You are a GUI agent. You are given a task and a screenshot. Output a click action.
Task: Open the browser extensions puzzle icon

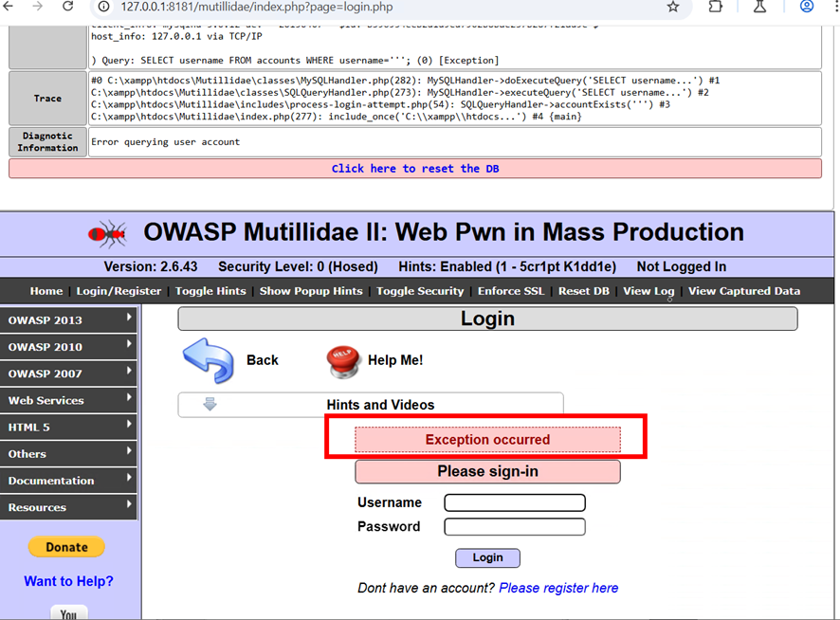coord(715,7)
